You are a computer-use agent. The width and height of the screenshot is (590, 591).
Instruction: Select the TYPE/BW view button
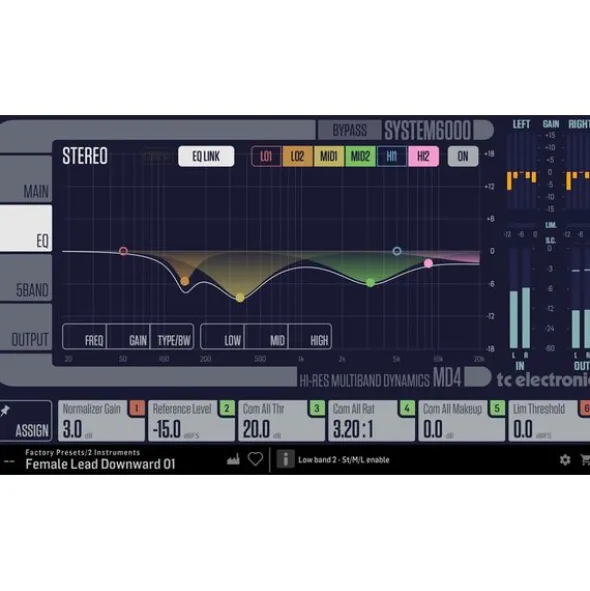pyautogui.click(x=172, y=336)
